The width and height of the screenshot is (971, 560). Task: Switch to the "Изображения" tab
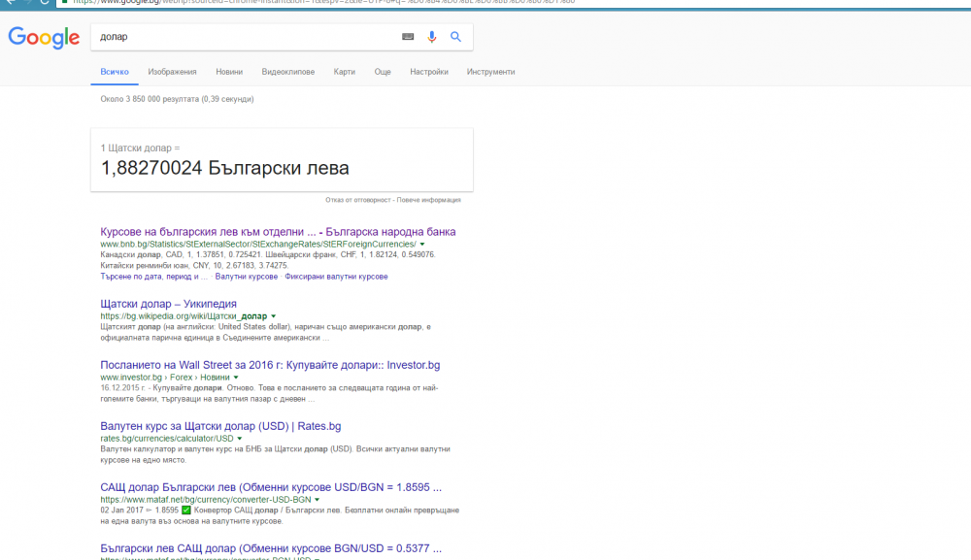click(x=172, y=72)
